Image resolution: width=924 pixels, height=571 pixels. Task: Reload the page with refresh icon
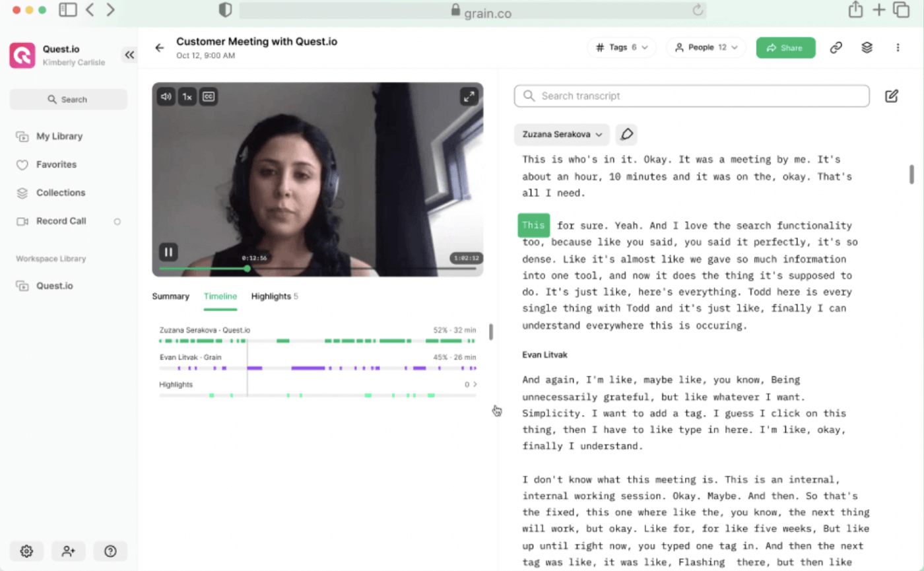click(697, 10)
